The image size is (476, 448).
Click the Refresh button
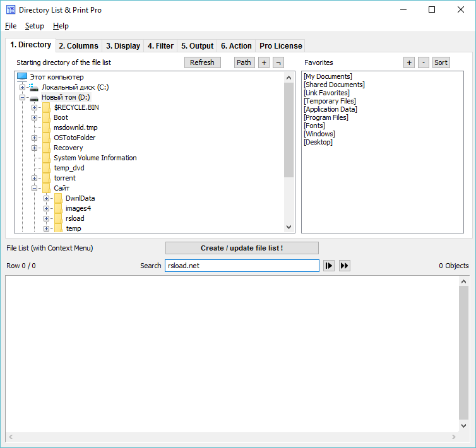coord(202,62)
